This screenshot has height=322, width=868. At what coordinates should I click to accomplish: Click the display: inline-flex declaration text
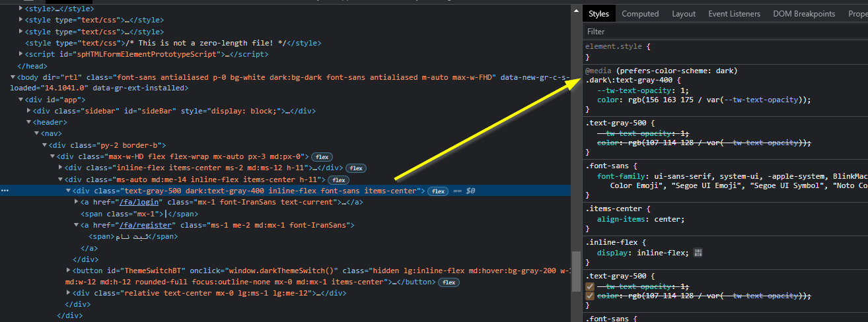coord(643,253)
